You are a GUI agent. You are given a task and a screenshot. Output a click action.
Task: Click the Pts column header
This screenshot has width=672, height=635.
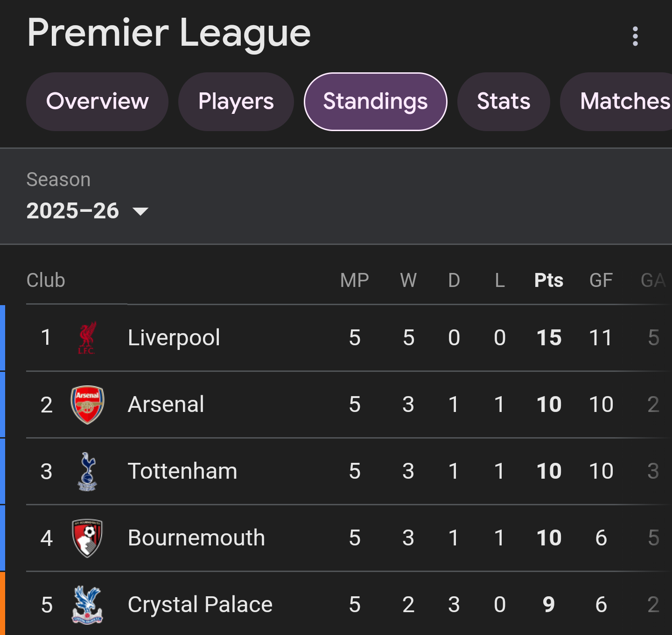click(x=549, y=280)
